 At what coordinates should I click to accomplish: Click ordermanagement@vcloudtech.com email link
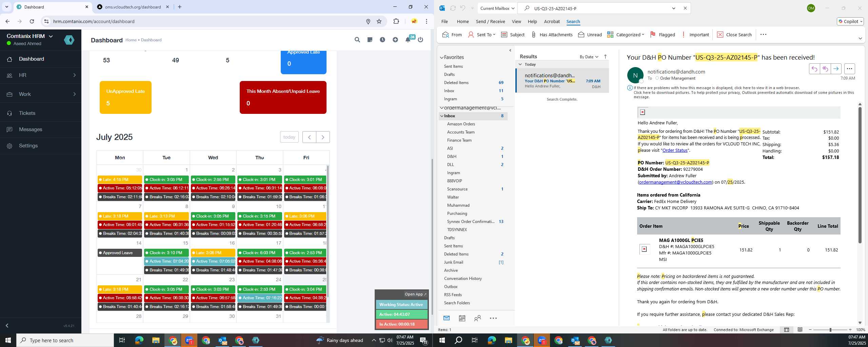675,182
